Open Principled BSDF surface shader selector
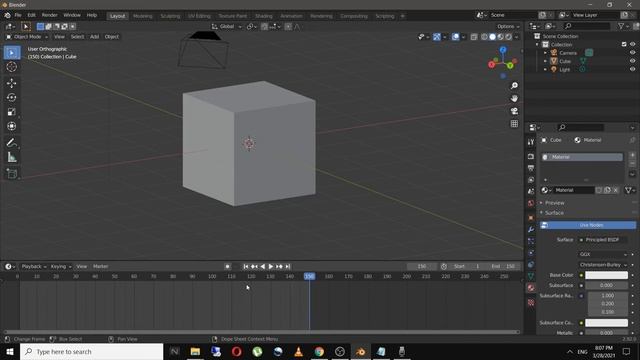The height and width of the screenshot is (360, 640). 603,240
